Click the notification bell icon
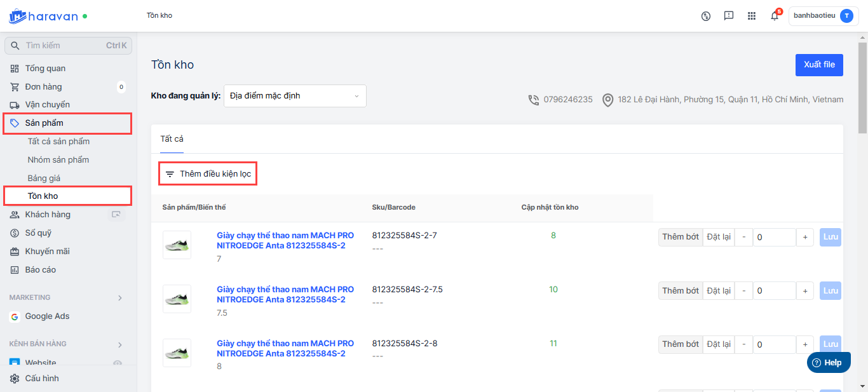Viewport: 868px width, 392px height. pos(774,16)
